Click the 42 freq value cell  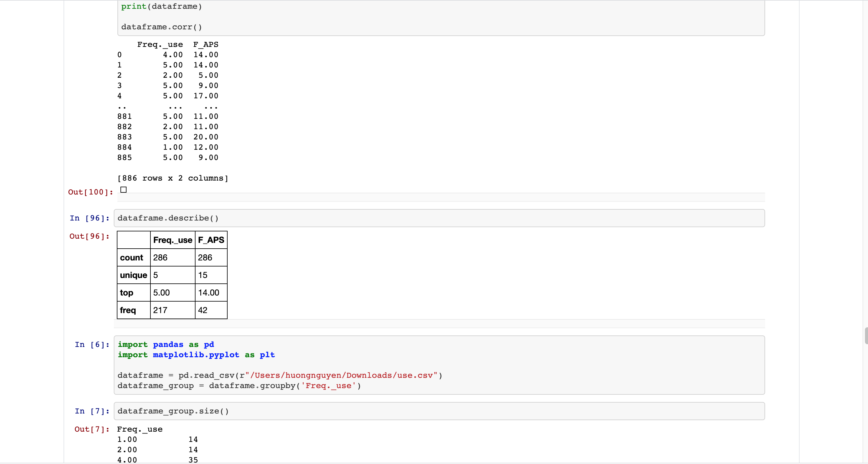pos(211,310)
